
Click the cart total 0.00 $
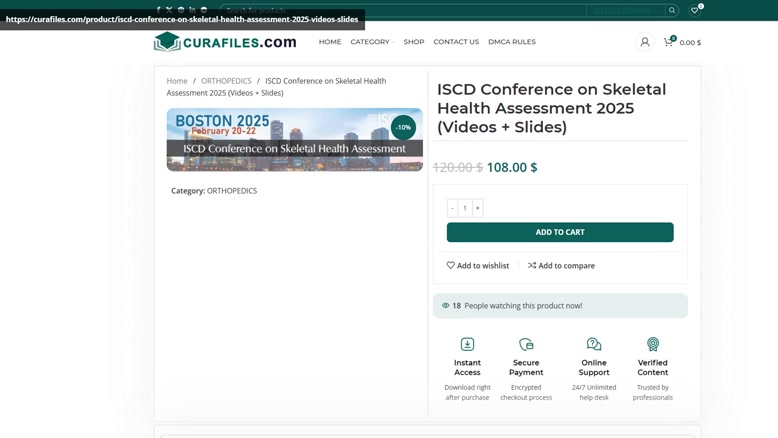690,43
